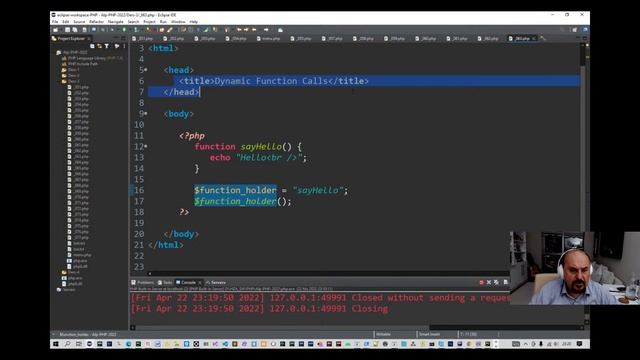Click the yellow pencil icon in toolbar
Image resolution: width=640 pixels, height=360 pixels.
170,30
